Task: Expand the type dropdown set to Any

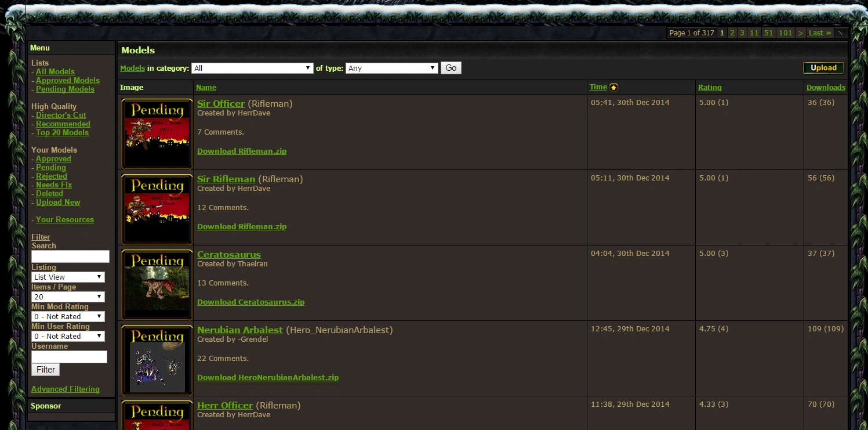Action: pos(391,68)
